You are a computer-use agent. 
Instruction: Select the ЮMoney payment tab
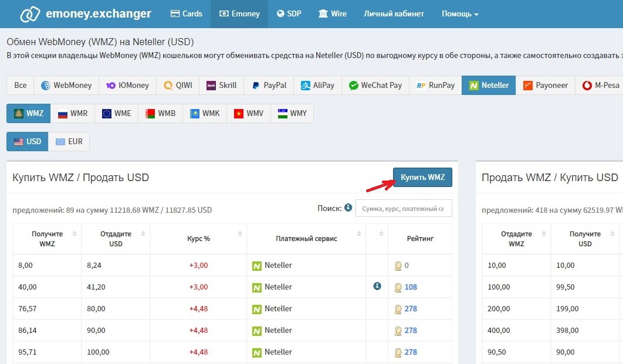coord(127,86)
